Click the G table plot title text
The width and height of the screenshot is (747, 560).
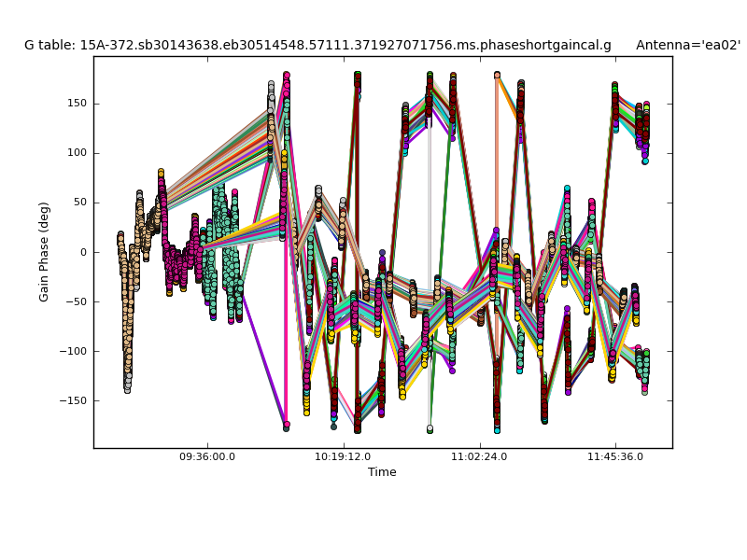(317, 45)
